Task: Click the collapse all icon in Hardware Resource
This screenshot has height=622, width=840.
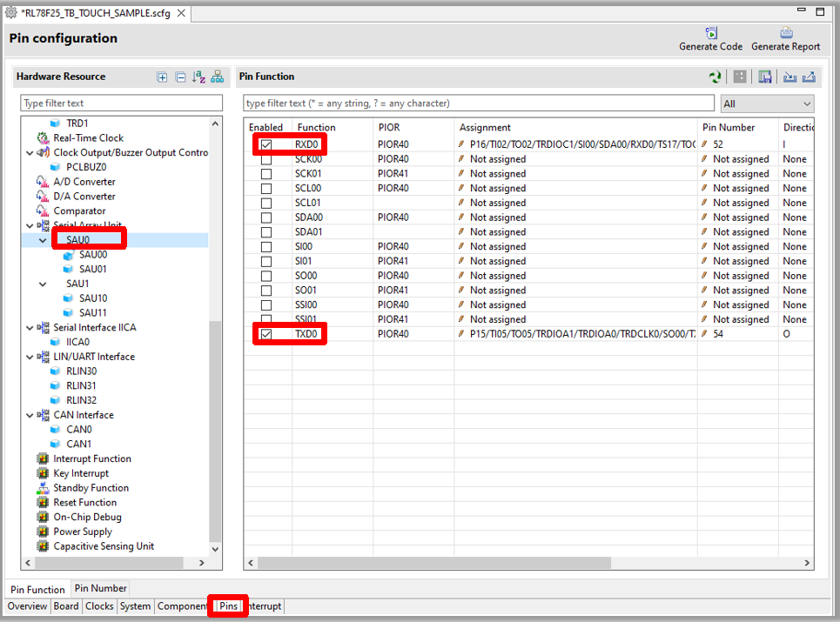Action: pos(180,77)
